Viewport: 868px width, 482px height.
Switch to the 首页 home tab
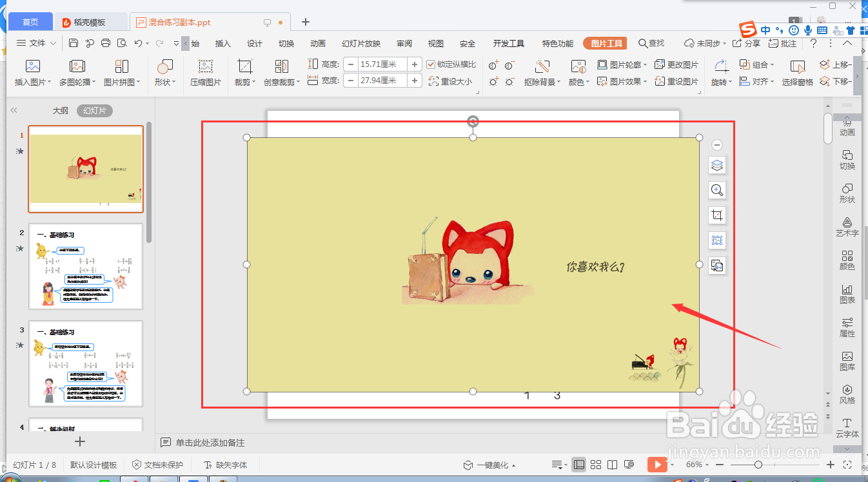coord(30,22)
